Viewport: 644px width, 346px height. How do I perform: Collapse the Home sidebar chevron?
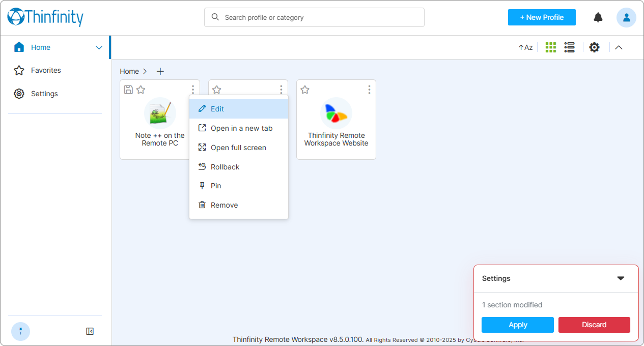coord(99,48)
